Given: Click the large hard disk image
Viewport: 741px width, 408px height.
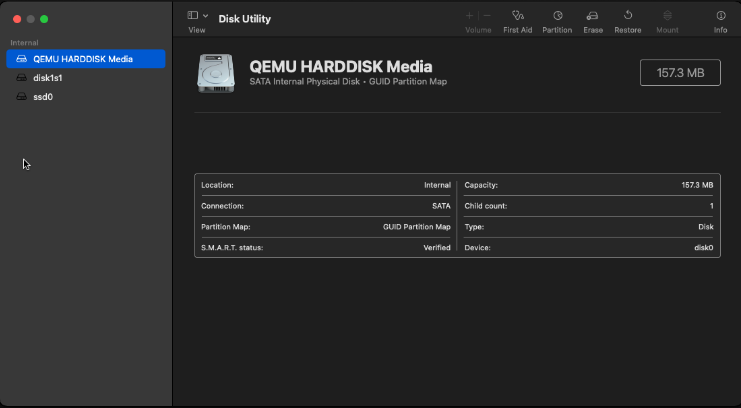Looking at the screenshot, I should click(216, 73).
